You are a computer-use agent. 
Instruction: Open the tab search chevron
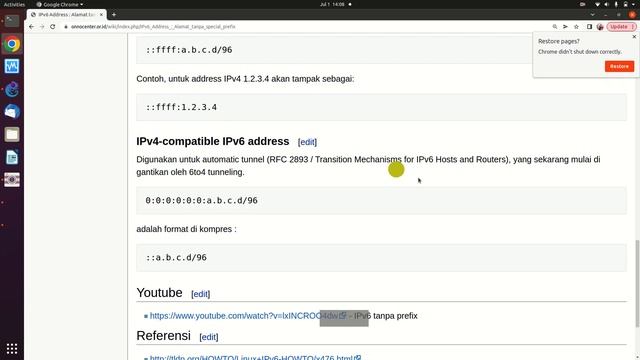point(592,15)
